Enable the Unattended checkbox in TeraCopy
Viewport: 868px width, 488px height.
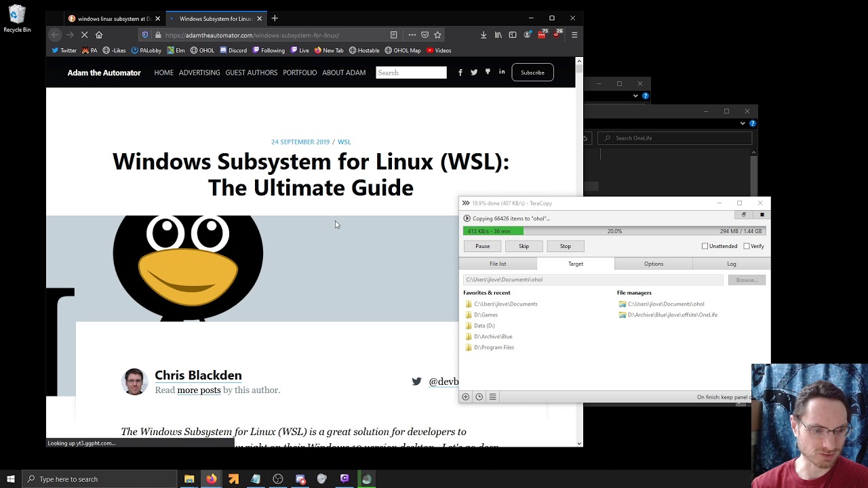[x=705, y=246]
